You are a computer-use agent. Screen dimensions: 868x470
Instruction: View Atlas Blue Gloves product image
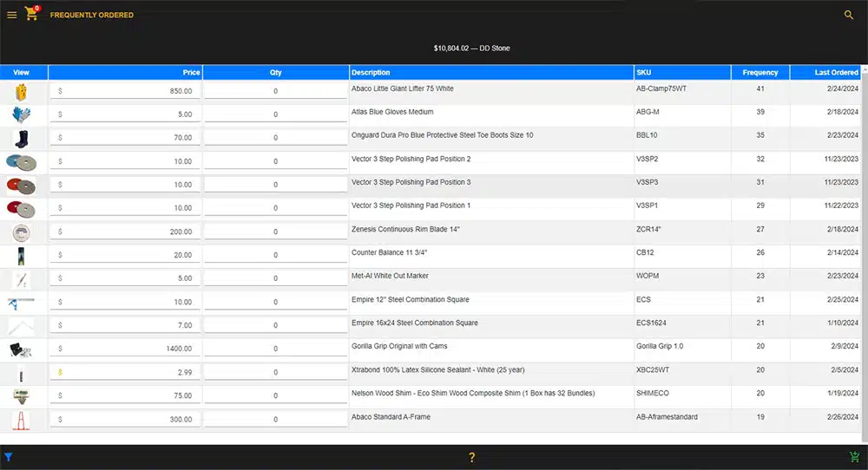22,114
